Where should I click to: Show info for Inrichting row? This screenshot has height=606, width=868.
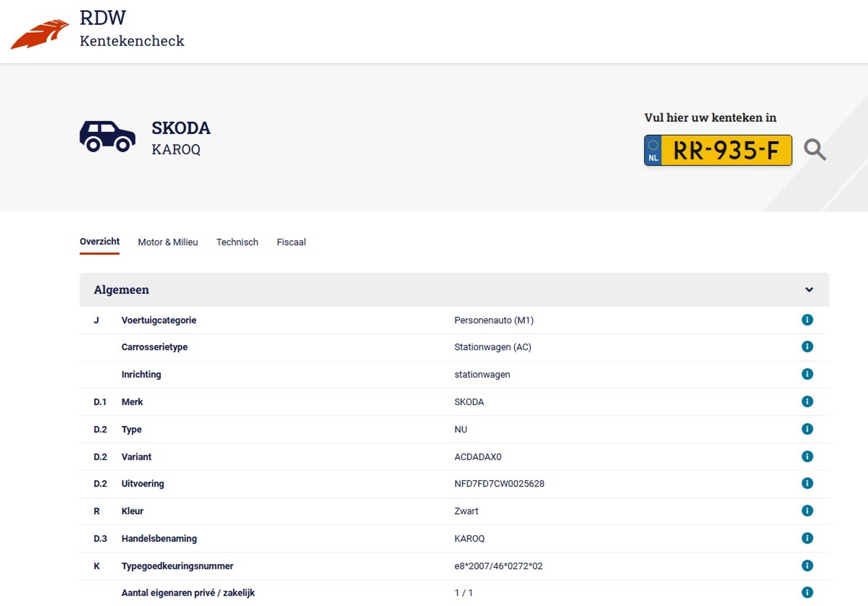(807, 374)
